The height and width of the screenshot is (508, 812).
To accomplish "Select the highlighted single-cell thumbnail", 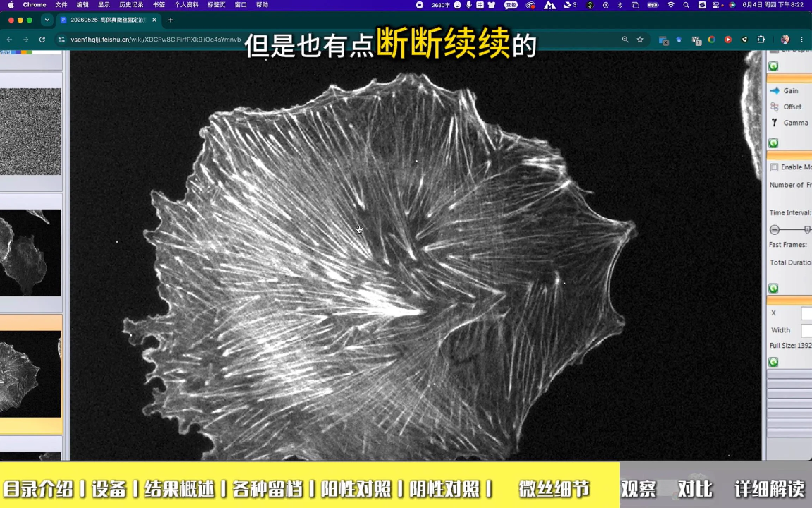I will (30, 374).
